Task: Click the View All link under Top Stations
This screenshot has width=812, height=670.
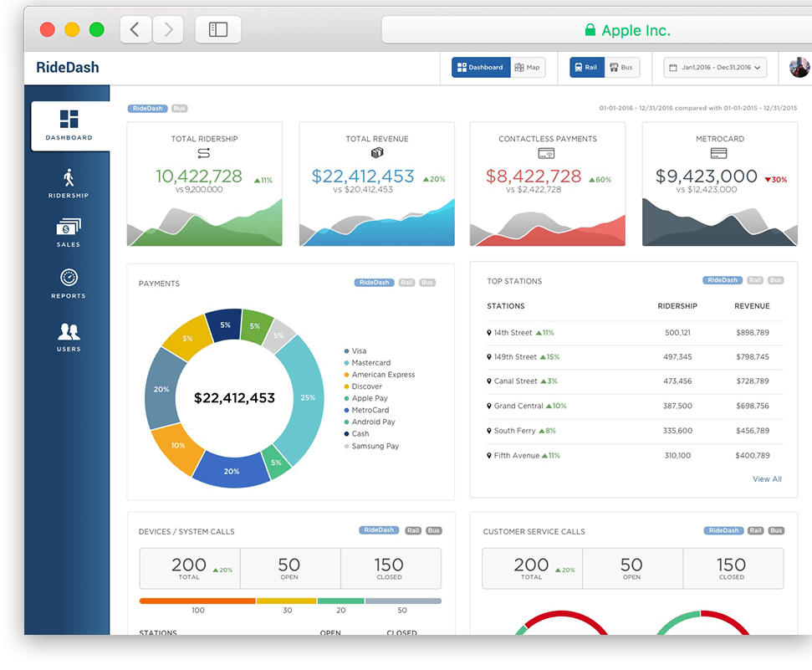Action: 767,478
